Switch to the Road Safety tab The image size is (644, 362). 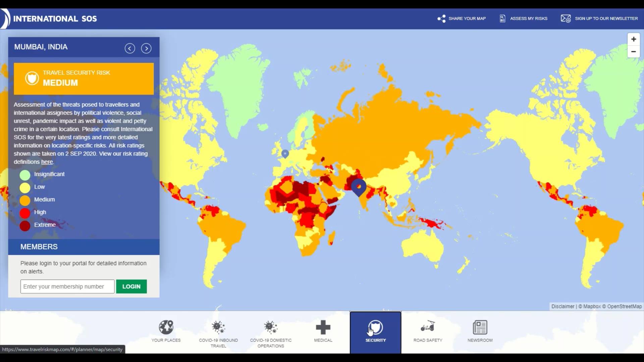tap(428, 331)
